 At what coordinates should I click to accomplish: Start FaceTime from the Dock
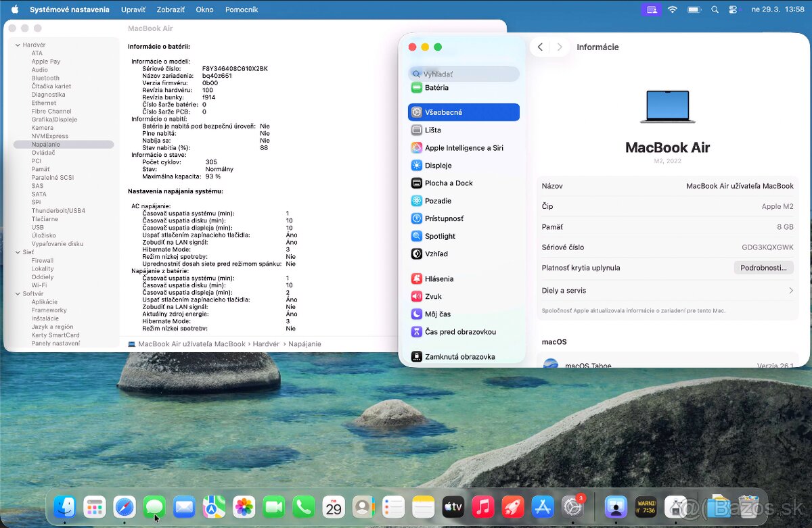273,506
